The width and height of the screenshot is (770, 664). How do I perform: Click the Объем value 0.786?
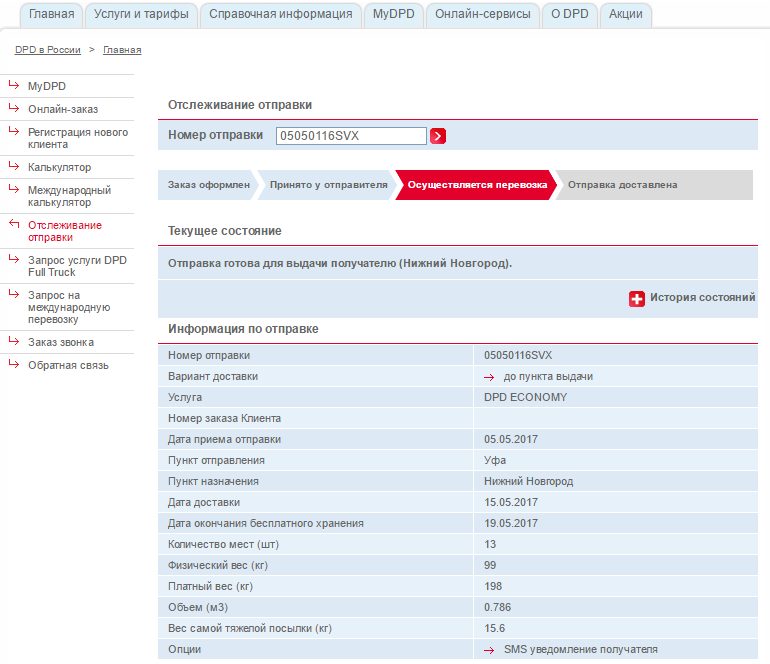click(x=497, y=608)
